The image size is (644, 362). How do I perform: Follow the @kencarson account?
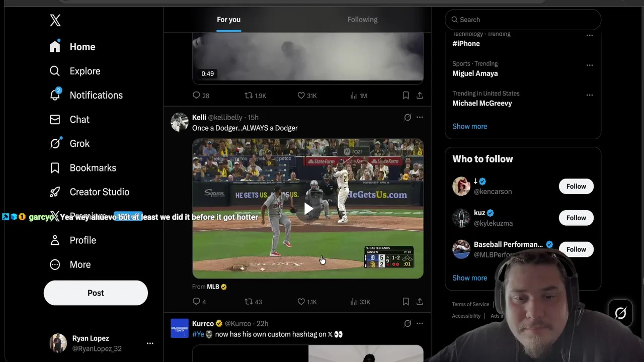pyautogui.click(x=576, y=187)
